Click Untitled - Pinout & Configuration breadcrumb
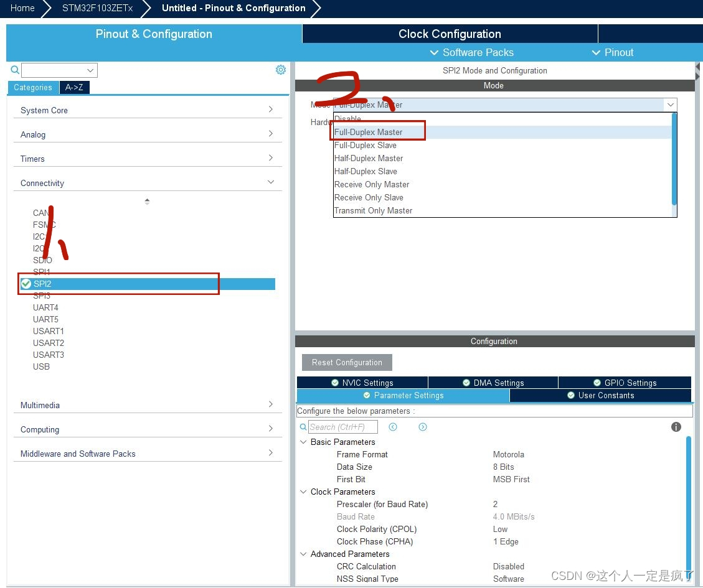The image size is (703, 588). coord(234,8)
